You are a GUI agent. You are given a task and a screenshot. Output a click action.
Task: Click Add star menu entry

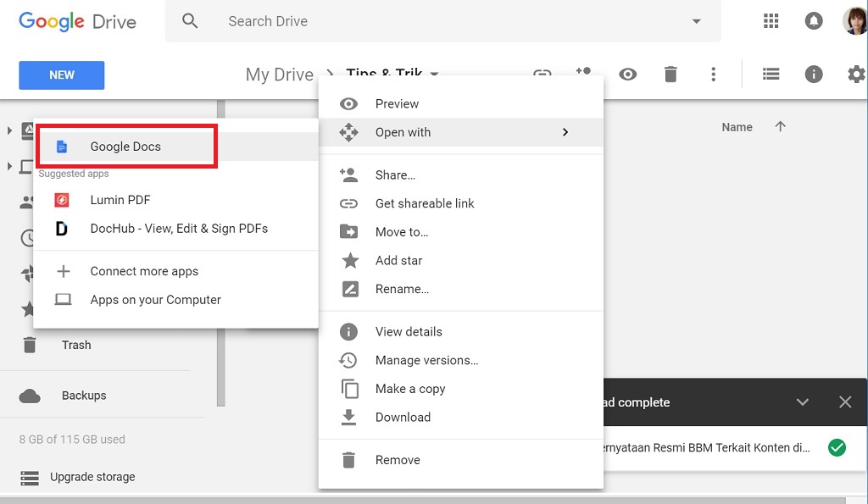[x=460, y=261]
